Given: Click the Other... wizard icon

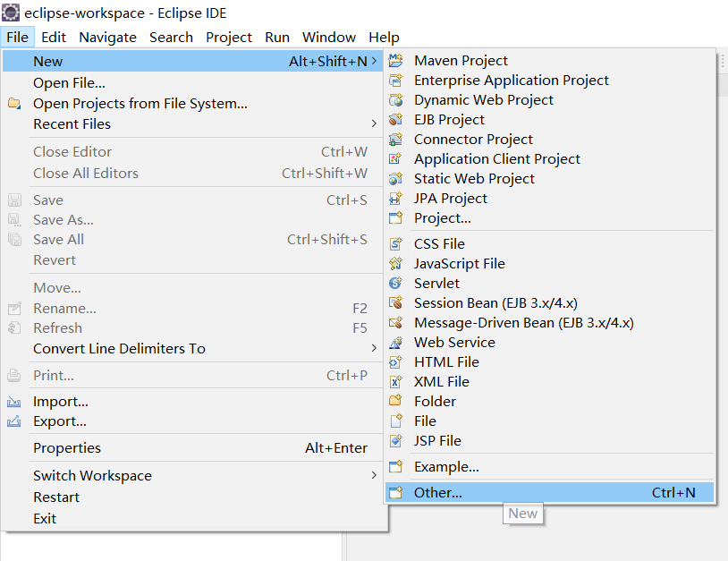Looking at the screenshot, I should [395, 492].
